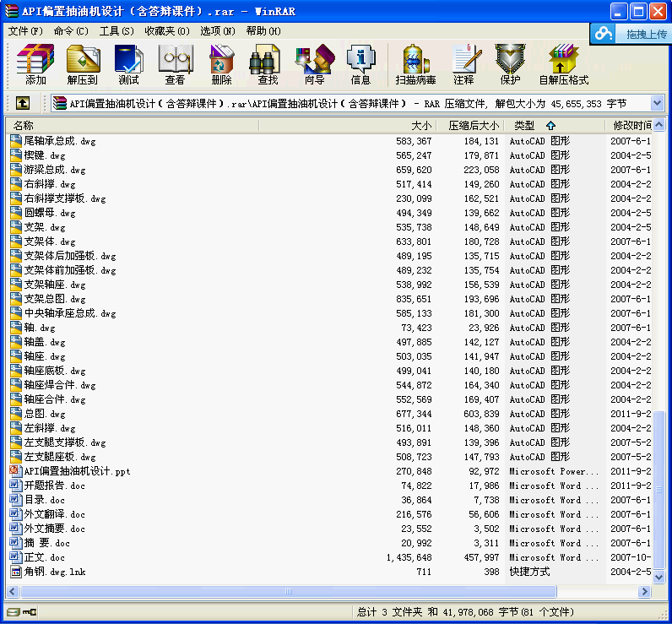Viewport: 672px width, 624px height.
Task: Click the 删除 (Delete) toolbar icon
Action: point(221,64)
